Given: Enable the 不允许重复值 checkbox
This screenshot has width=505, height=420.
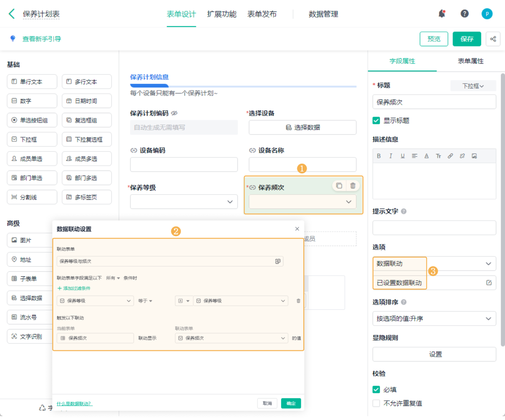Looking at the screenshot, I should [376, 403].
